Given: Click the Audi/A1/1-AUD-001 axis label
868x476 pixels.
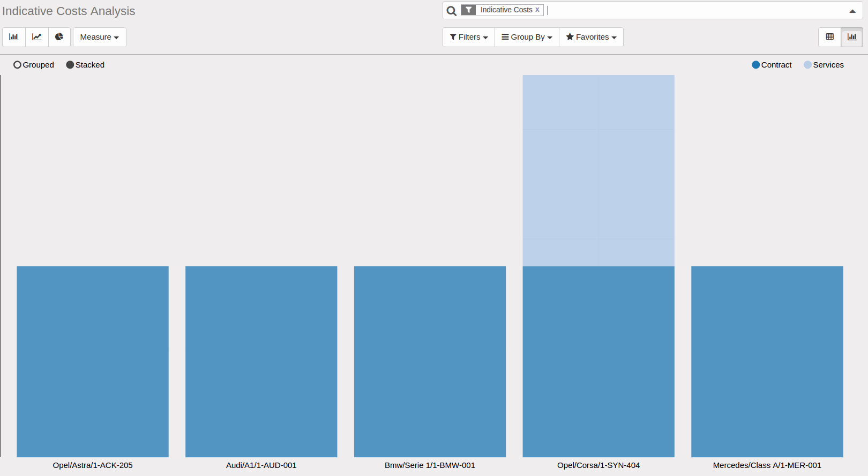Looking at the screenshot, I should click(261, 465).
